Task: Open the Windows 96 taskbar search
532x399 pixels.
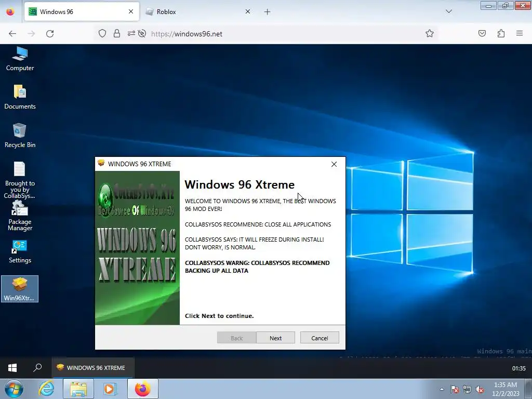Action: pos(37,368)
